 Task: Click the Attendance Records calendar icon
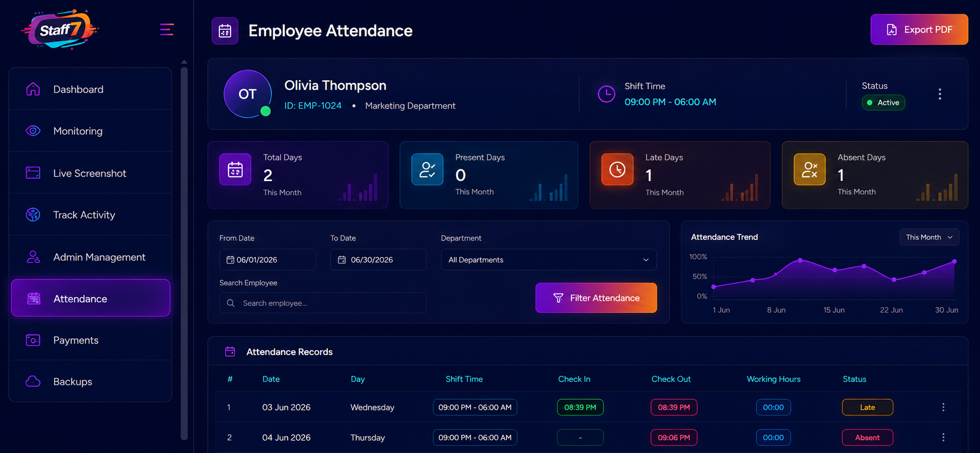[x=230, y=352]
